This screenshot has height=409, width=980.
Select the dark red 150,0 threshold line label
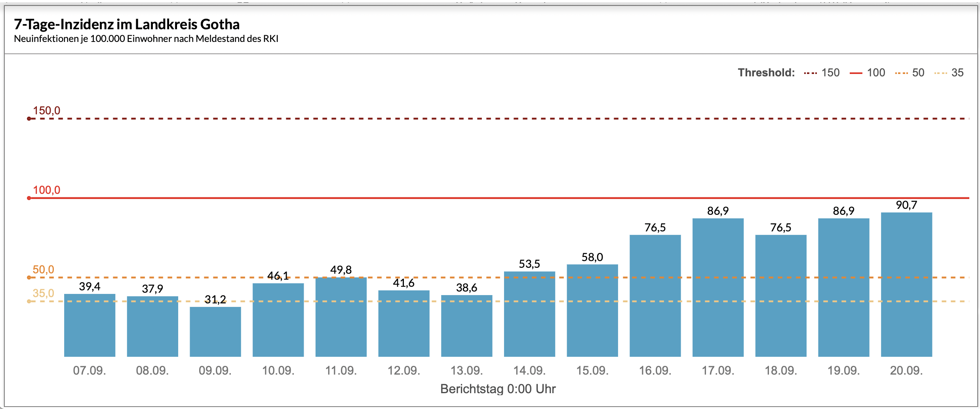click(x=47, y=111)
